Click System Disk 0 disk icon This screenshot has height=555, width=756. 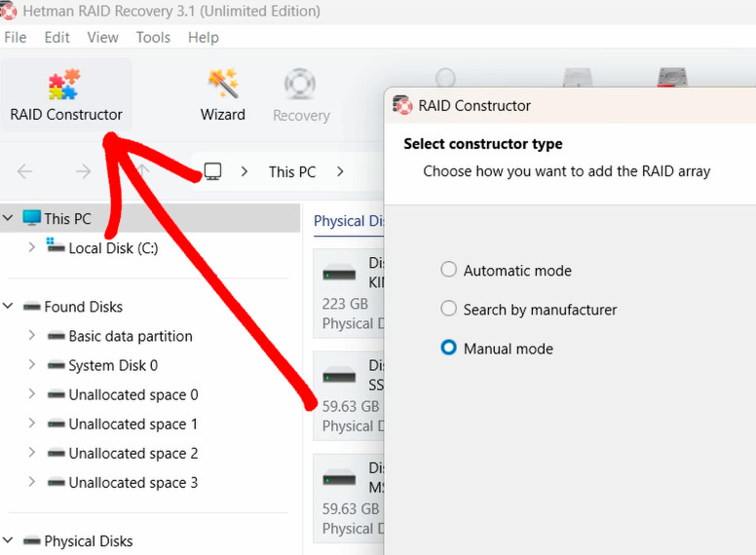(x=56, y=365)
